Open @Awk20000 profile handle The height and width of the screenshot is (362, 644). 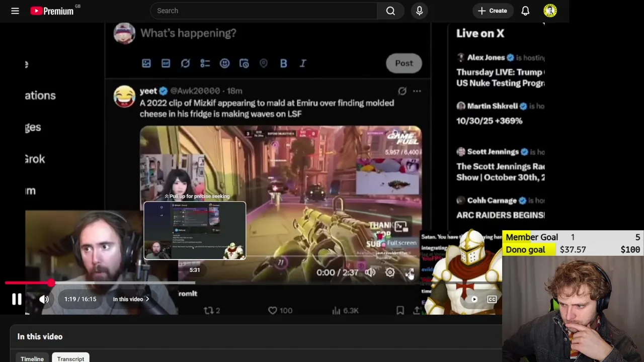195,91
